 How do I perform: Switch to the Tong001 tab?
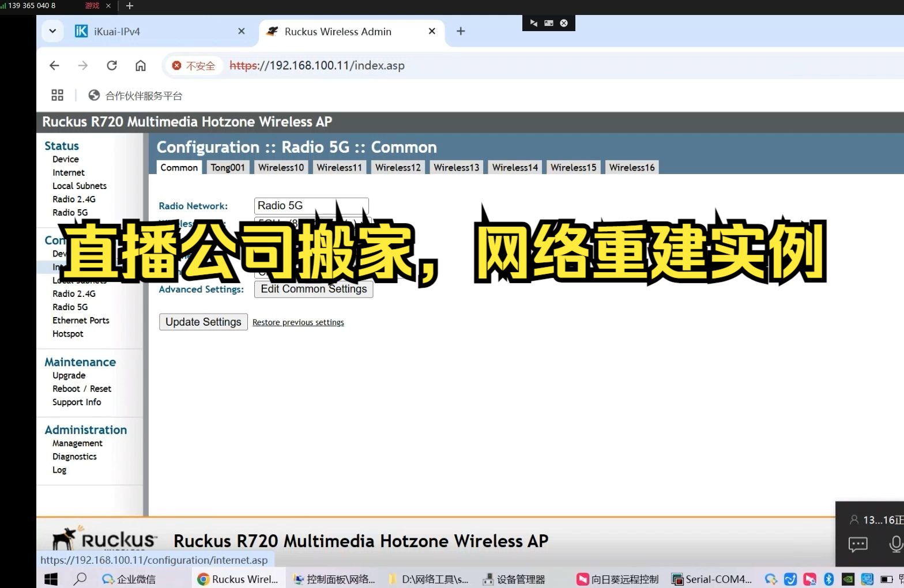pyautogui.click(x=228, y=167)
